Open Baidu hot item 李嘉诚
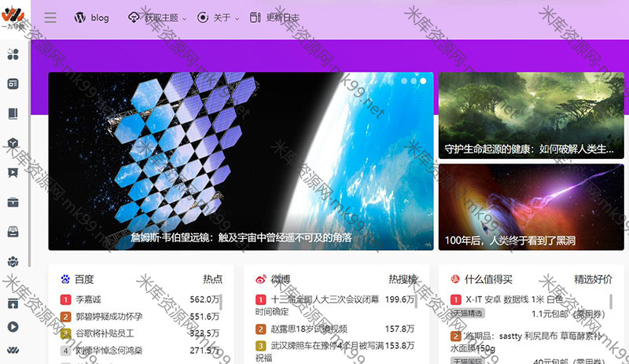 [88, 300]
